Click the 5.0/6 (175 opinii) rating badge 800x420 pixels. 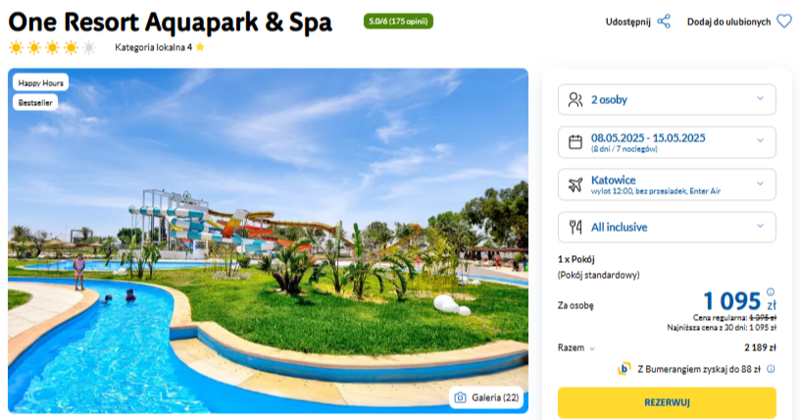coord(398,21)
